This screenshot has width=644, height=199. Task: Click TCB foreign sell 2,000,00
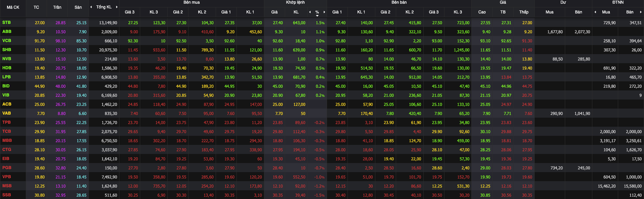click(x=634, y=132)
